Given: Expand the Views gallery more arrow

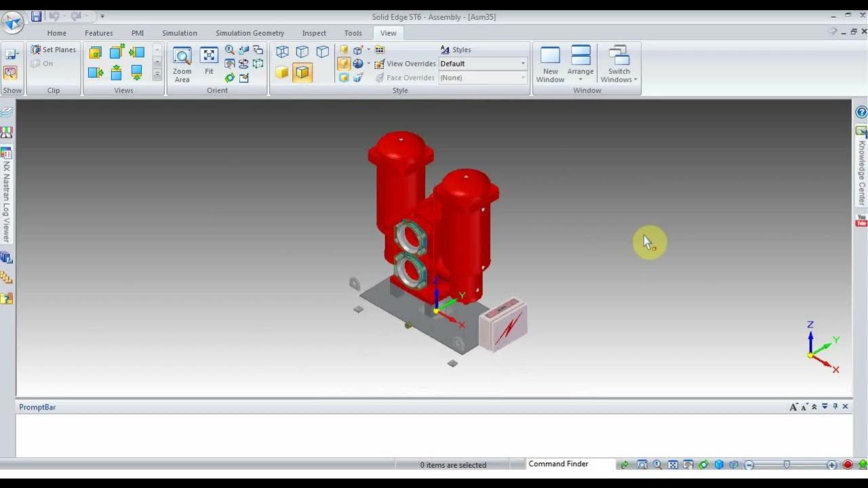Looking at the screenshot, I should tap(157, 75).
